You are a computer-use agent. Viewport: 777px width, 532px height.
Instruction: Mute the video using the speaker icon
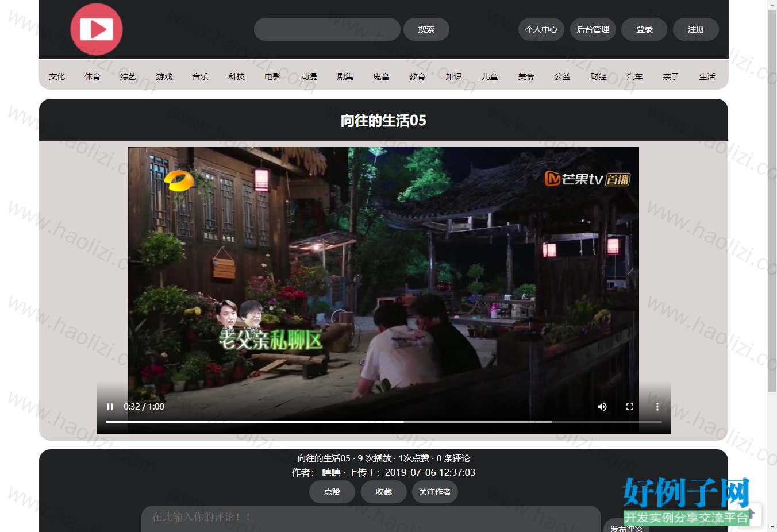602,407
